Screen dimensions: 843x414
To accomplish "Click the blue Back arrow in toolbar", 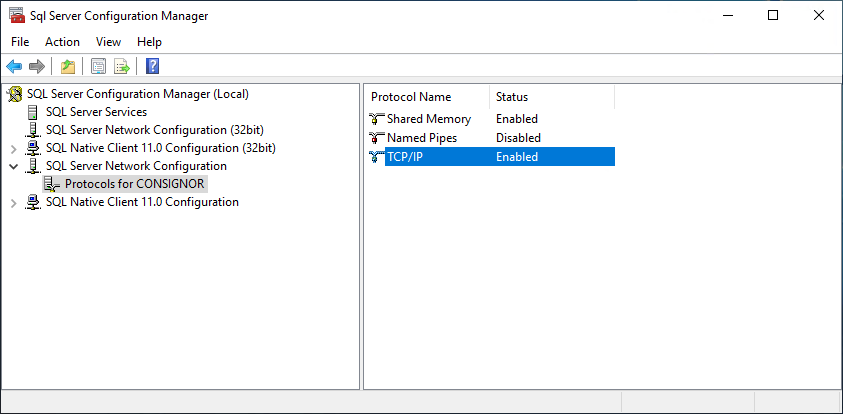I will point(14,67).
